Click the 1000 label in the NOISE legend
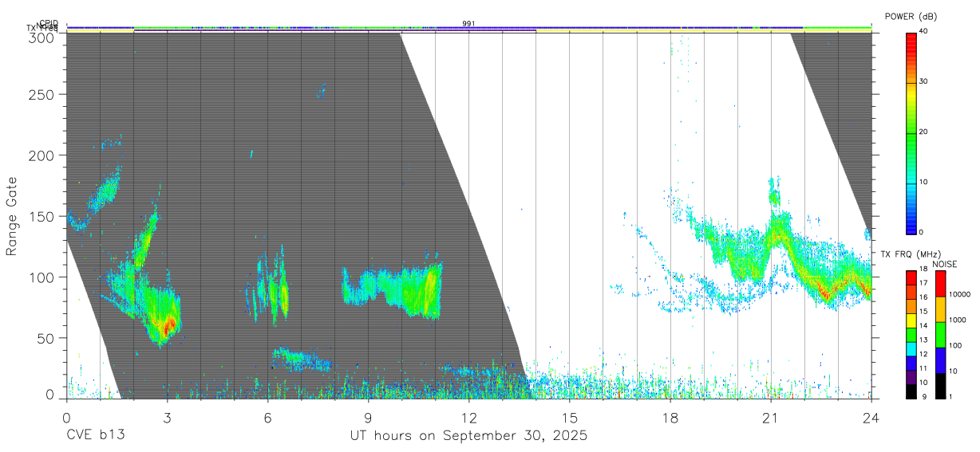Screen dimensions: 980x452 (958, 320)
